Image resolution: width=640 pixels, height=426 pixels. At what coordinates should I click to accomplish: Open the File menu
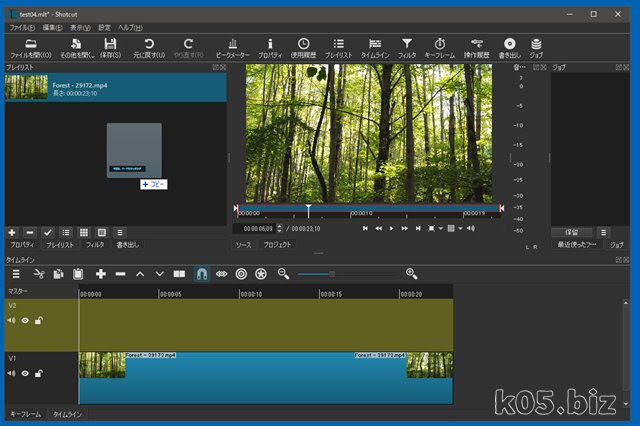coord(22,28)
